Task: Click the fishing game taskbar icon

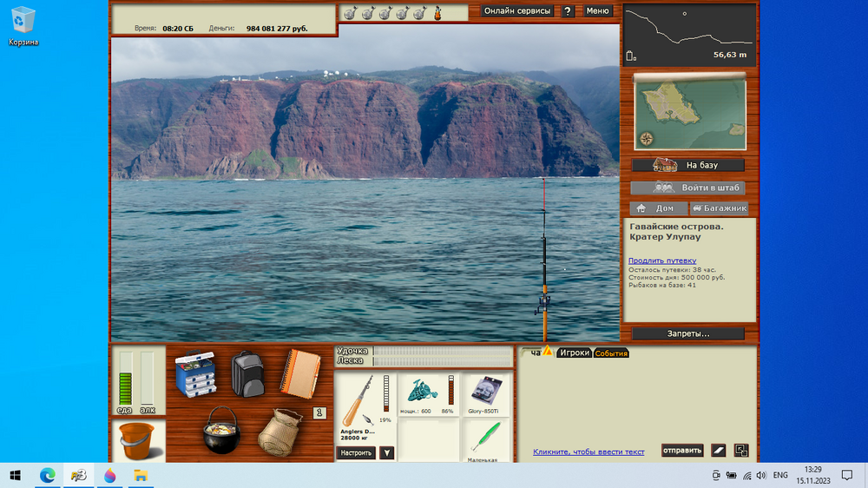Action: pos(79,475)
